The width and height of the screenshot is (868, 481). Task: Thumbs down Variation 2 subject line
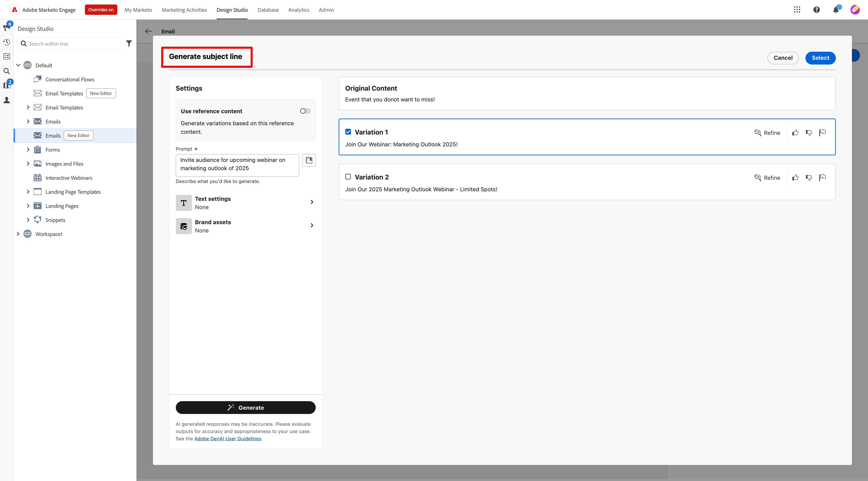coord(809,177)
